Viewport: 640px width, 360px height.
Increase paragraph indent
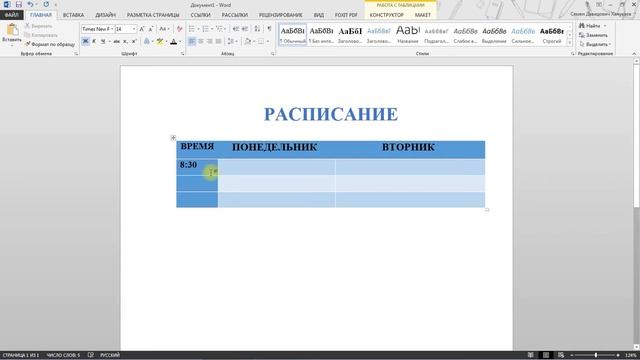click(245, 29)
